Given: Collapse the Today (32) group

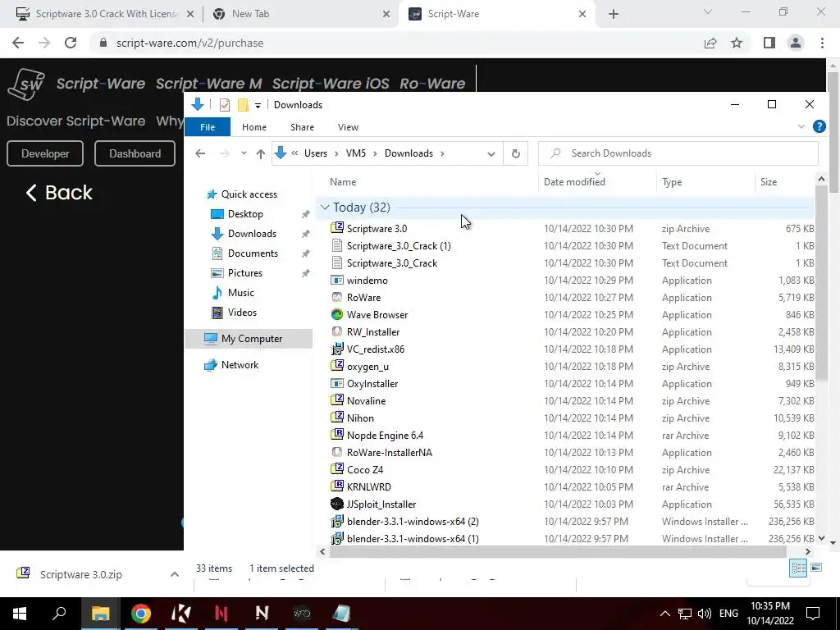Looking at the screenshot, I should point(325,208).
